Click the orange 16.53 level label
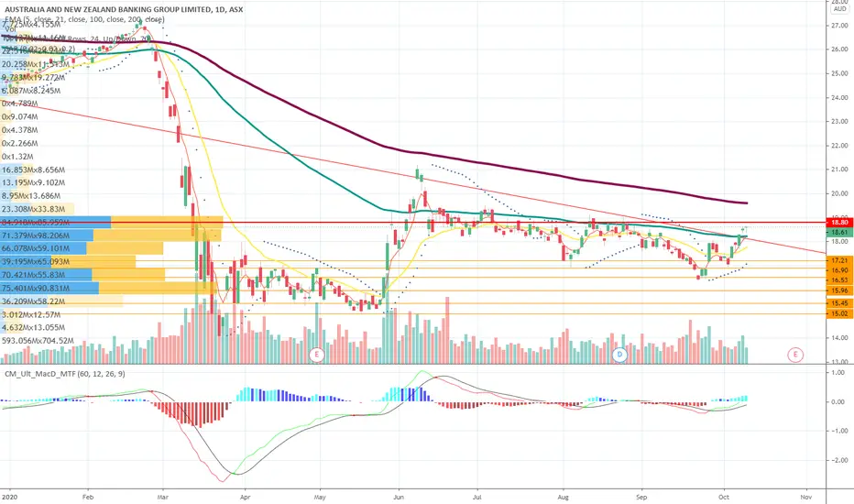Image resolution: width=854 pixels, height=504 pixels. coord(839,280)
